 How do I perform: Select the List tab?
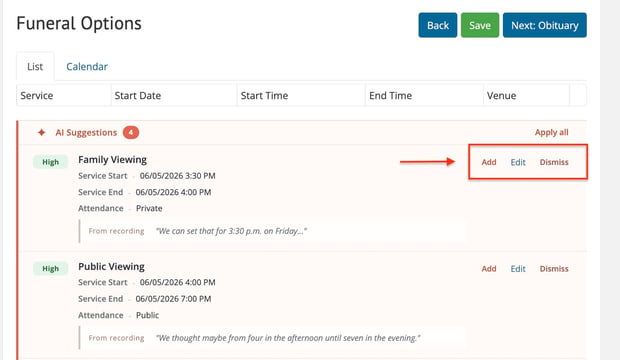(35, 66)
